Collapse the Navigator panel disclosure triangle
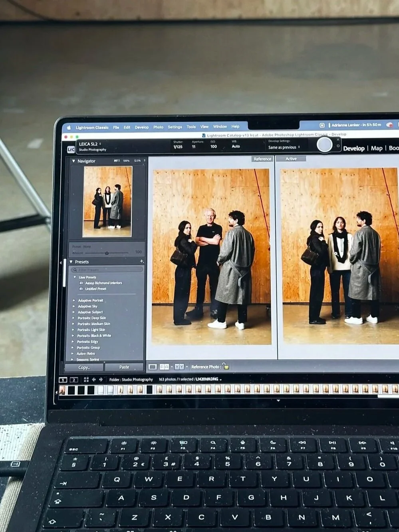 coord(73,161)
